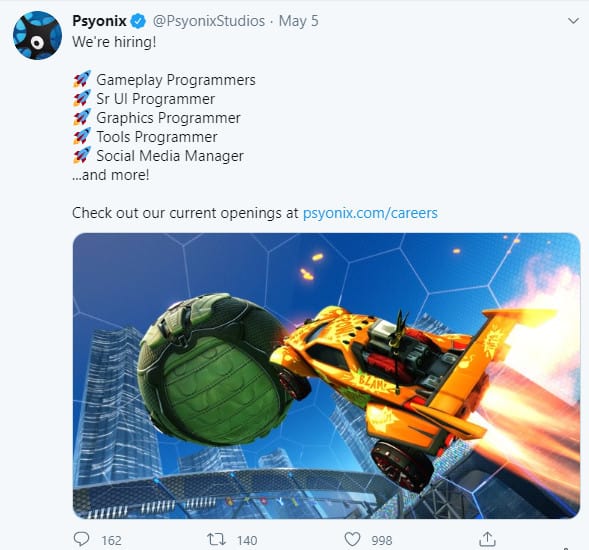
Task: Share the tweet using the upload icon
Action: point(487,539)
